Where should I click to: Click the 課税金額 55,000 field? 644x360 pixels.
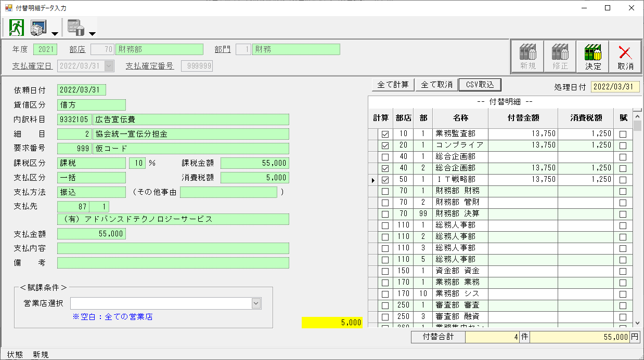(255, 163)
